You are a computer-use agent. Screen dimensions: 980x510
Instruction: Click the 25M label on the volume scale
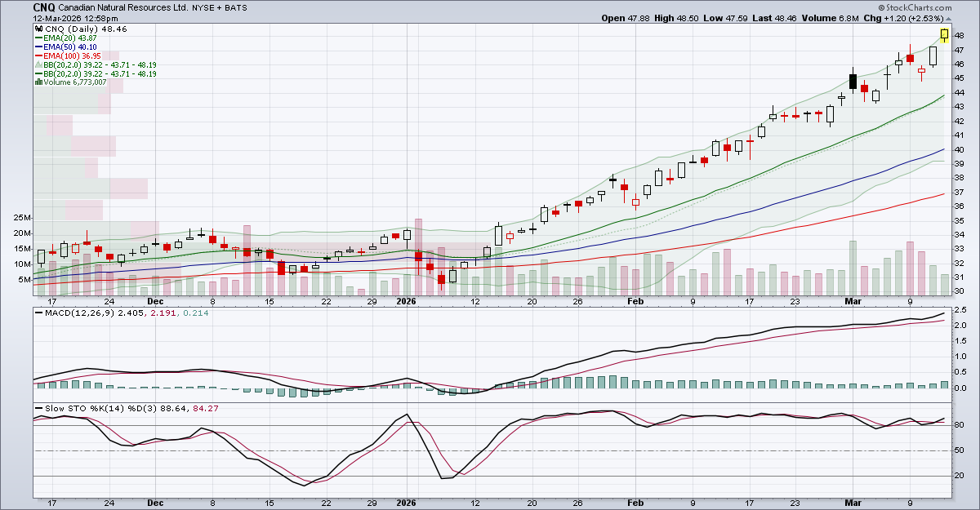coord(22,218)
